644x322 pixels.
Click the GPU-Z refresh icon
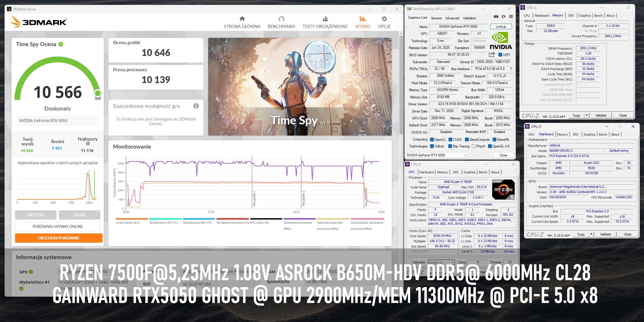pyautogui.click(x=503, y=17)
